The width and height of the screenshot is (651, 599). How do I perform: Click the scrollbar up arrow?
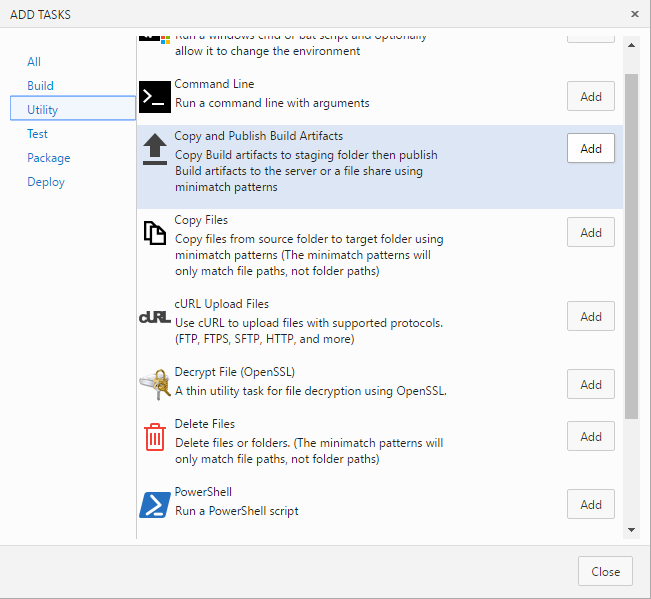pyautogui.click(x=631, y=45)
